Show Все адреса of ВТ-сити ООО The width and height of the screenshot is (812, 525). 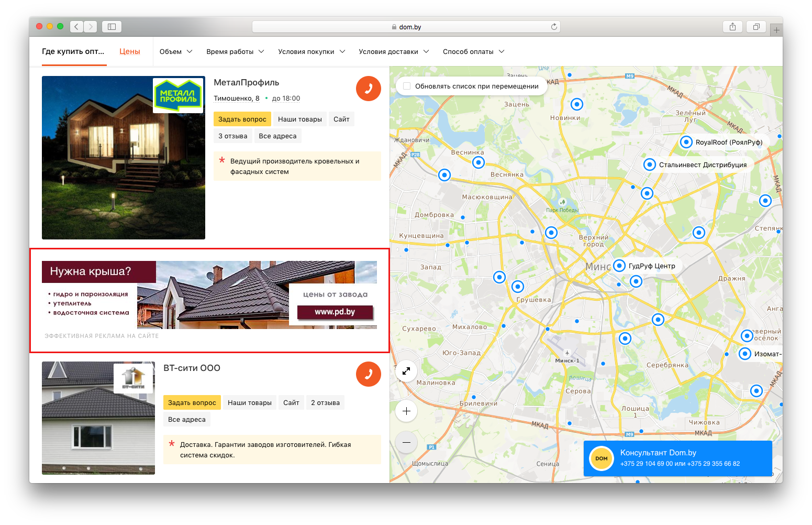coord(187,420)
